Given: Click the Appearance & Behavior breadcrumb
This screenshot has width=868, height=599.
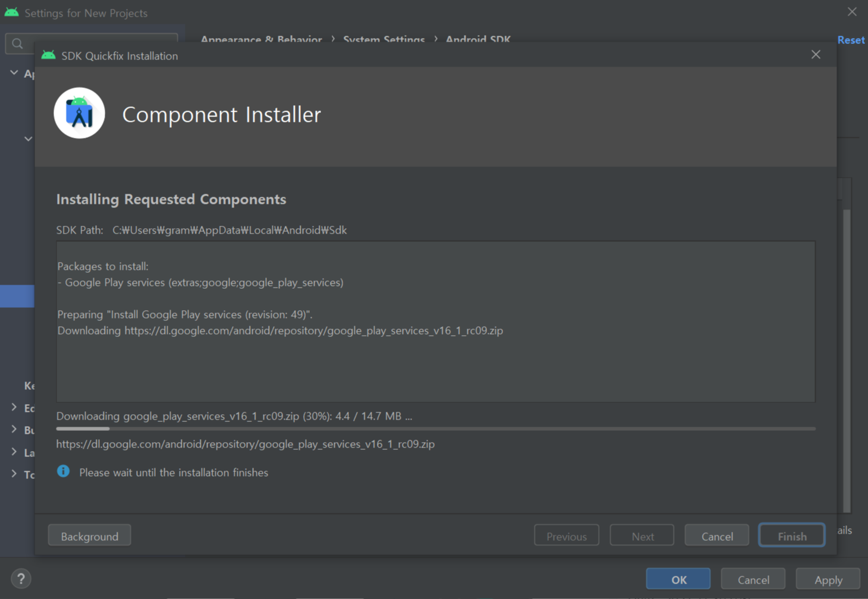Looking at the screenshot, I should [261, 40].
